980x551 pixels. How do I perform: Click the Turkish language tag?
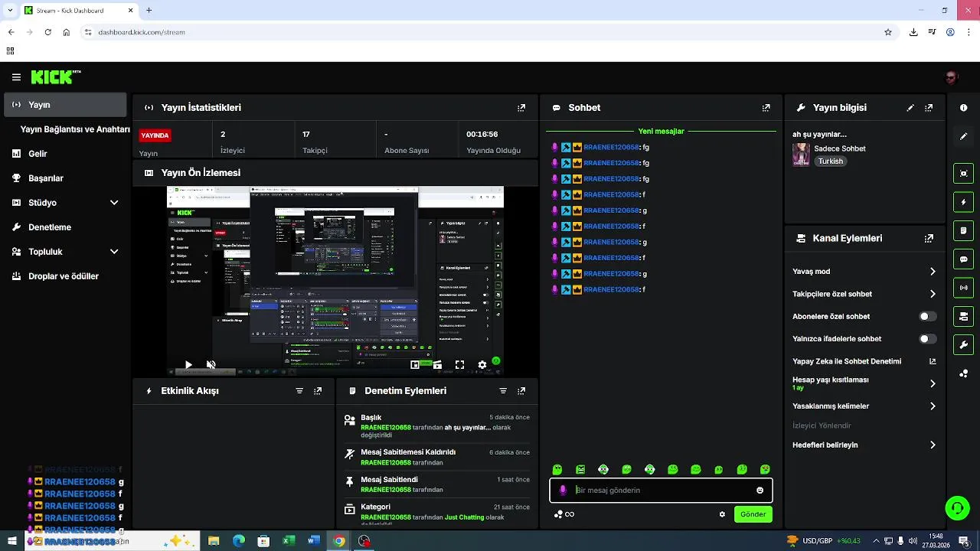[830, 161]
